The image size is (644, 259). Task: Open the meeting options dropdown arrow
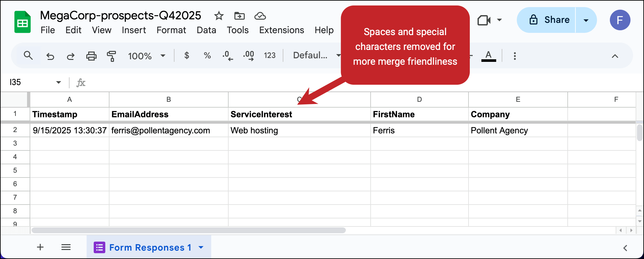point(499,20)
